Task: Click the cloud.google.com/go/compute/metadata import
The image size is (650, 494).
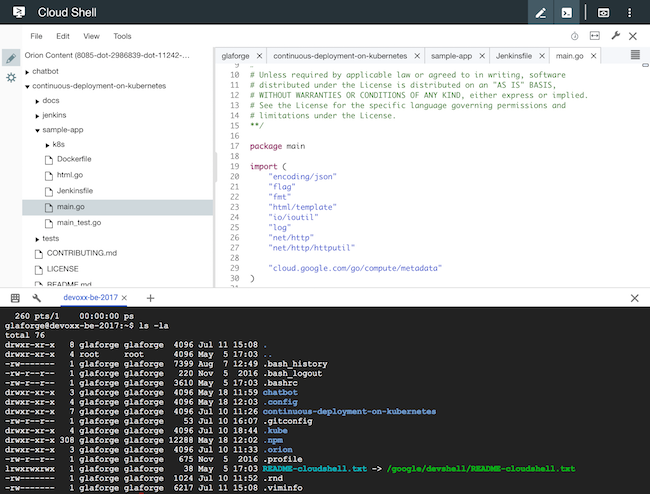Action: (x=355, y=268)
